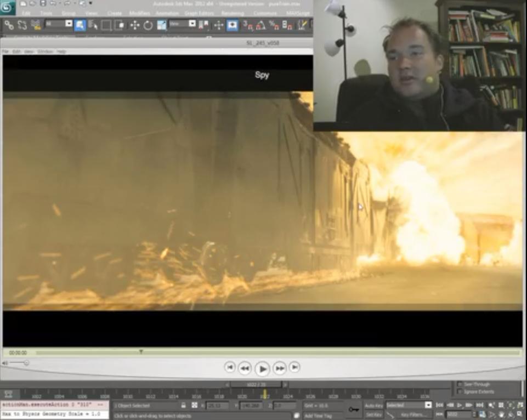Open the Selected key-set dropdown
This screenshot has width=527, height=420.
coord(409,405)
